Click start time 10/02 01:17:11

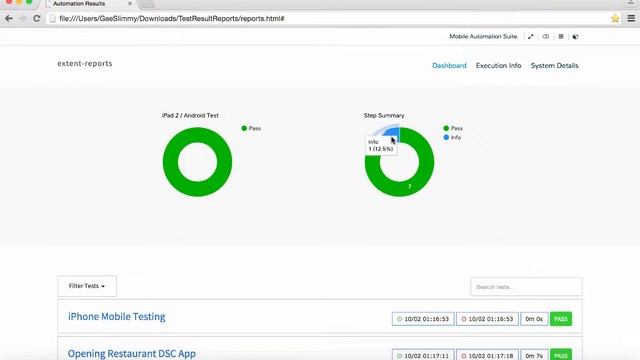click(x=423, y=355)
